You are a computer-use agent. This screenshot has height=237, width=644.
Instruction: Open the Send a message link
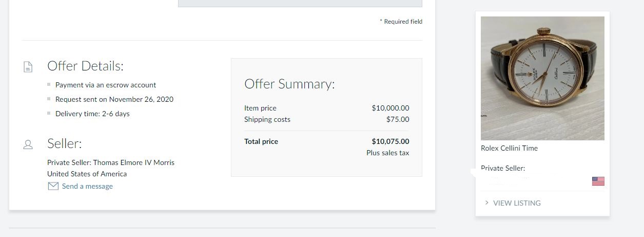point(87,186)
